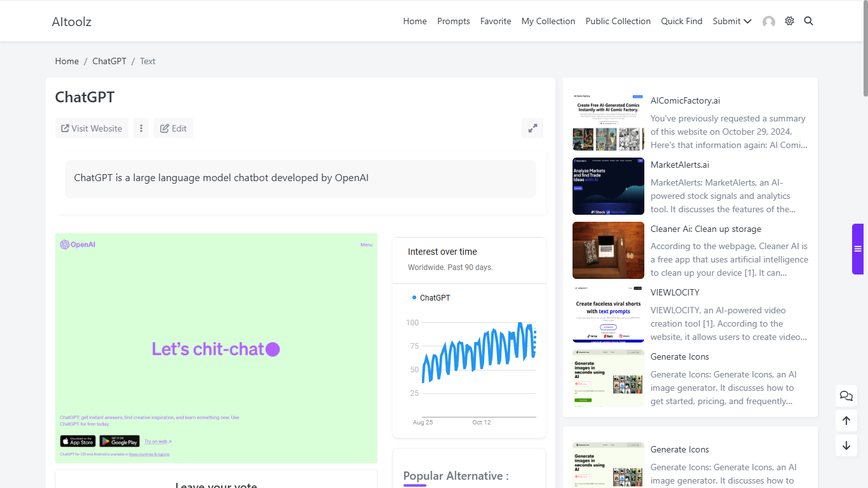
Task: Click Text in the breadcrumb
Action: tap(147, 61)
